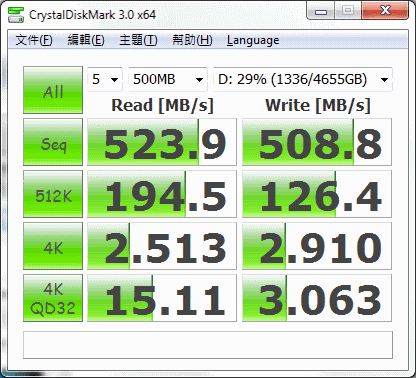This screenshot has width=416, height=378.
Task: Click the Write [MB/s] column header
Action: click(x=318, y=105)
